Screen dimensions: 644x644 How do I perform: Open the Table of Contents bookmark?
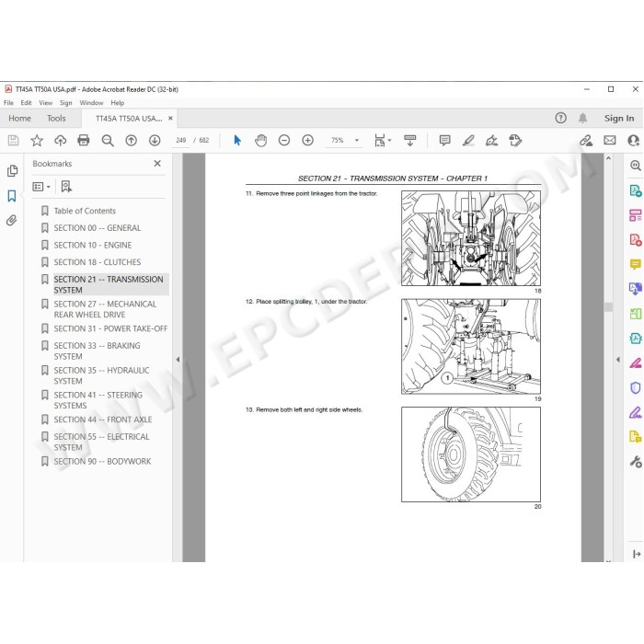pos(85,211)
